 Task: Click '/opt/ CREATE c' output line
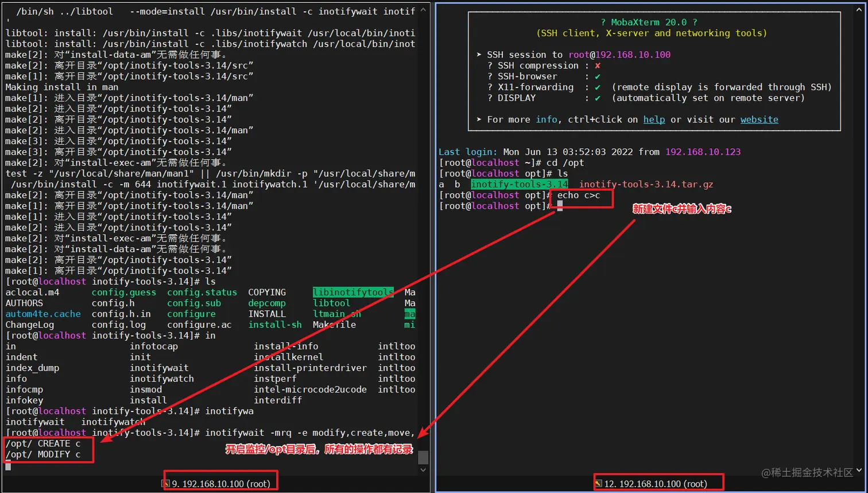point(43,444)
